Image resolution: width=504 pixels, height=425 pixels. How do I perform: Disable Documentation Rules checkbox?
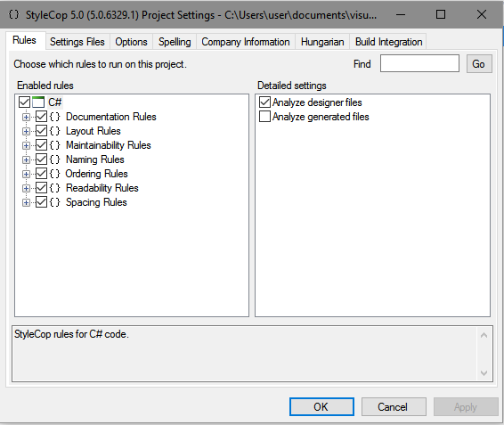tap(42, 117)
